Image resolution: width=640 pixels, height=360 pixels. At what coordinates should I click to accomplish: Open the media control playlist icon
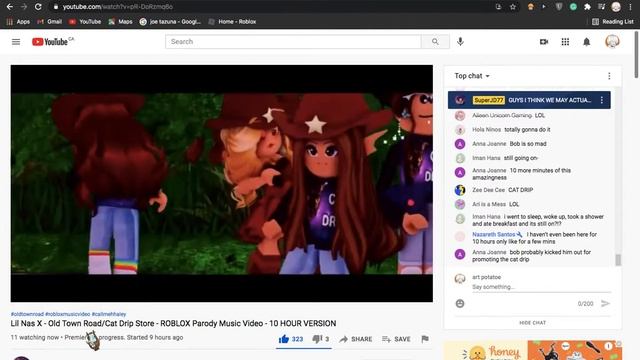click(x=601, y=7)
